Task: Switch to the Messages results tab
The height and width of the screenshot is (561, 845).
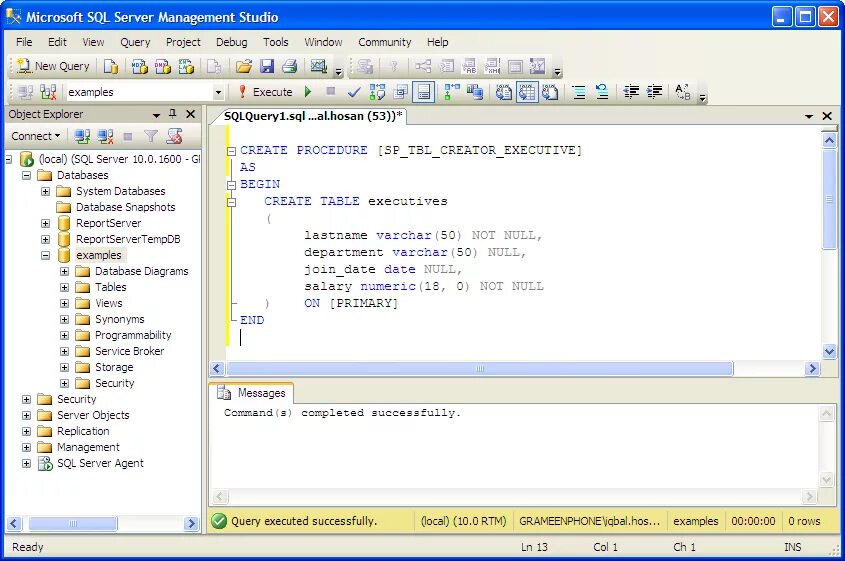Action: click(252, 393)
